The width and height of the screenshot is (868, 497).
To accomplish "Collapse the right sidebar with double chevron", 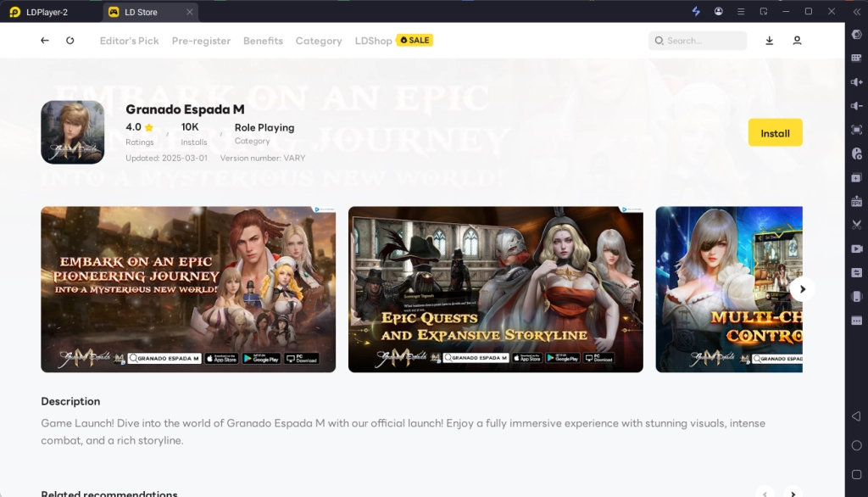I will (x=857, y=11).
